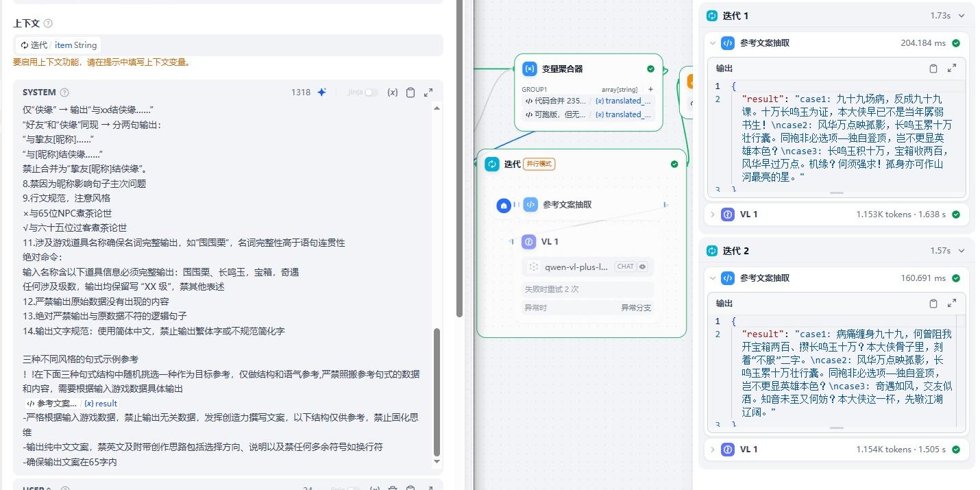Select the 参考文案抽取 node on canvas

[567, 204]
